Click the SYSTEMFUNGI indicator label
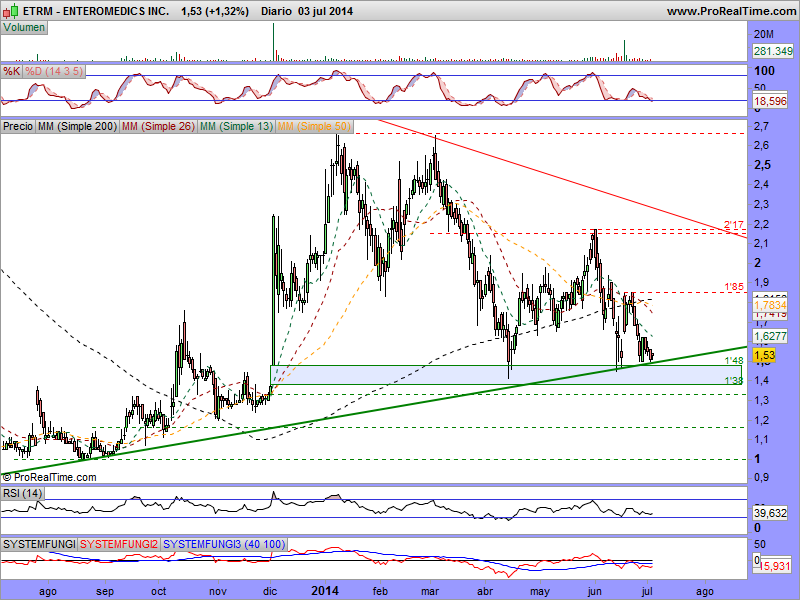The width and height of the screenshot is (800, 600). pos(39,544)
